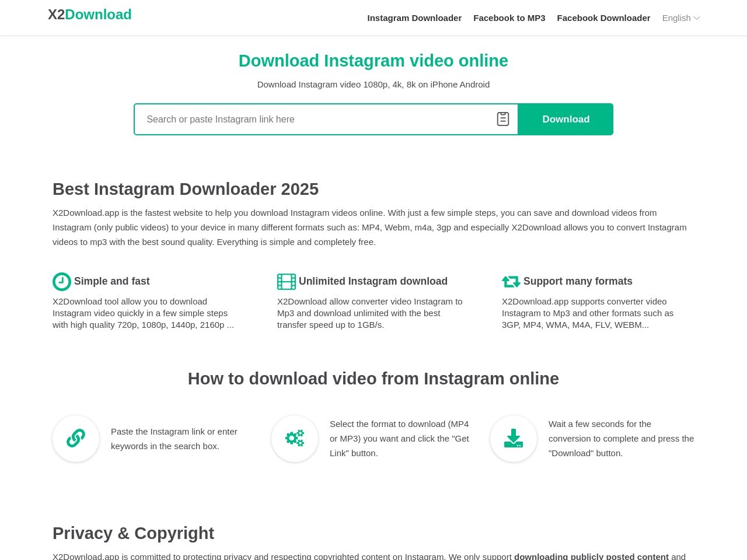This screenshot has width=747, height=560.
Task: Click 'How to download video from Instagram online' heading
Action: click(x=373, y=379)
